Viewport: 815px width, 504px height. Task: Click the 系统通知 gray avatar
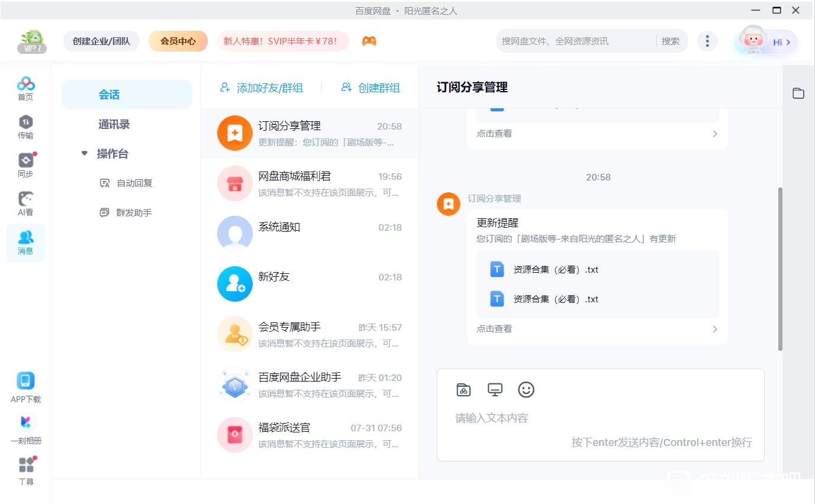click(x=235, y=234)
